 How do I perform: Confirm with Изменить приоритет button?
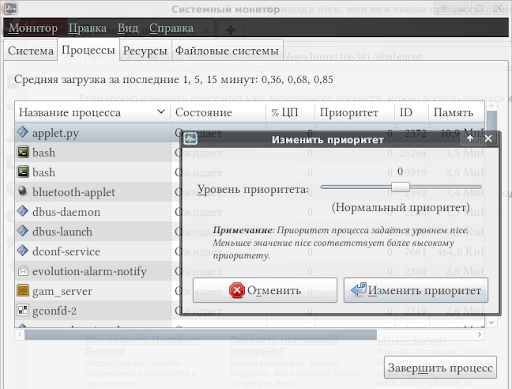pyautogui.click(x=416, y=290)
